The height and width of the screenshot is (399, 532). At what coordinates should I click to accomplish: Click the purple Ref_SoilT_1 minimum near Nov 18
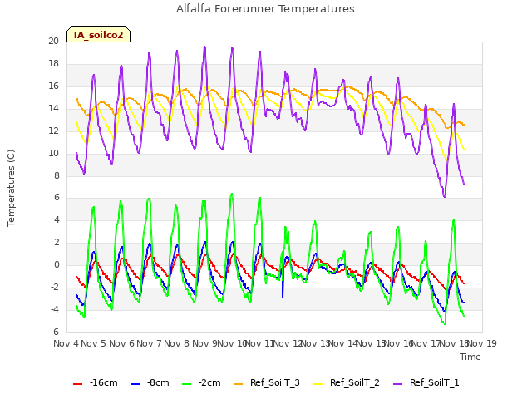click(x=445, y=196)
